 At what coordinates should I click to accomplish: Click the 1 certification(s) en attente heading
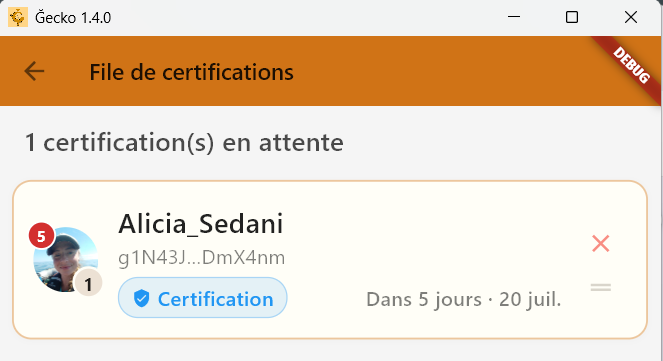(x=184, y=142)
